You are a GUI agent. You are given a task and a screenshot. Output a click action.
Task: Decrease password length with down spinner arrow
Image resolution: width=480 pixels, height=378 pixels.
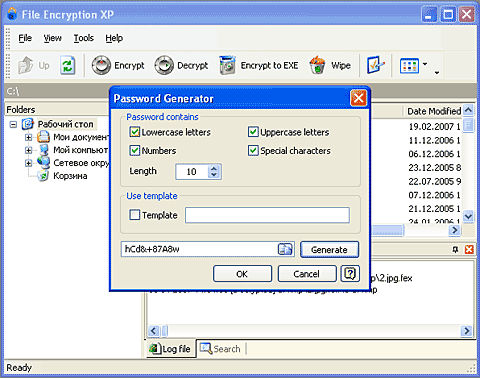coord(214,175)
